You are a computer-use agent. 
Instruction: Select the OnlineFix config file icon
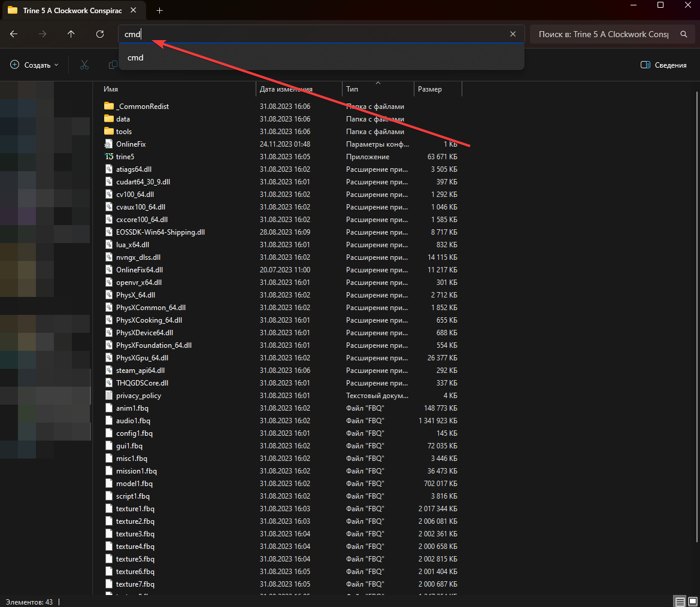coord(108,144)
